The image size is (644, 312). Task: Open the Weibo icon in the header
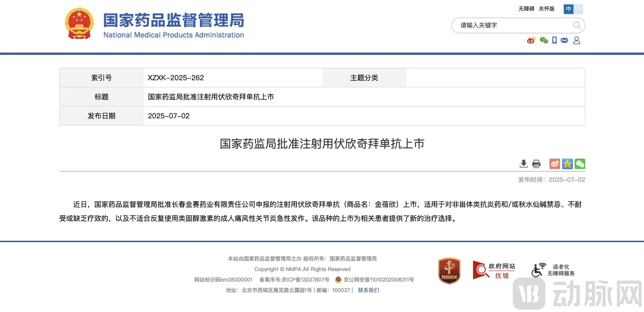pyautogui.click(x=532, y=40)
